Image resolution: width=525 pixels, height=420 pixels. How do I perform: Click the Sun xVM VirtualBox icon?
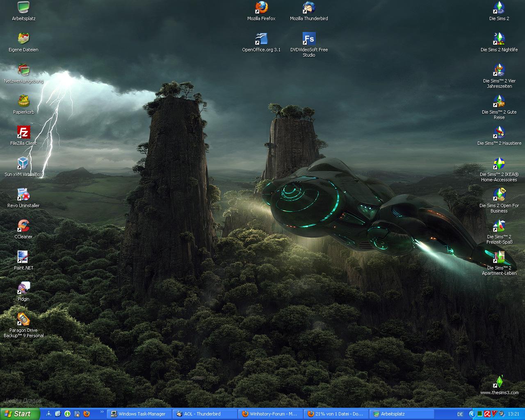pos(23,164)
